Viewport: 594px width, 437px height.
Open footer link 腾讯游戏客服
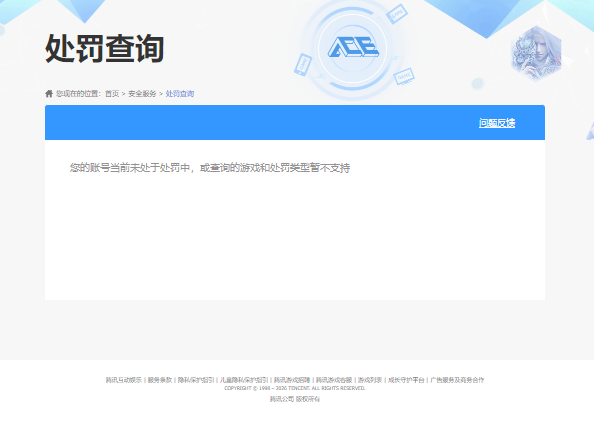pyautogui.click(x=334, y=380)
